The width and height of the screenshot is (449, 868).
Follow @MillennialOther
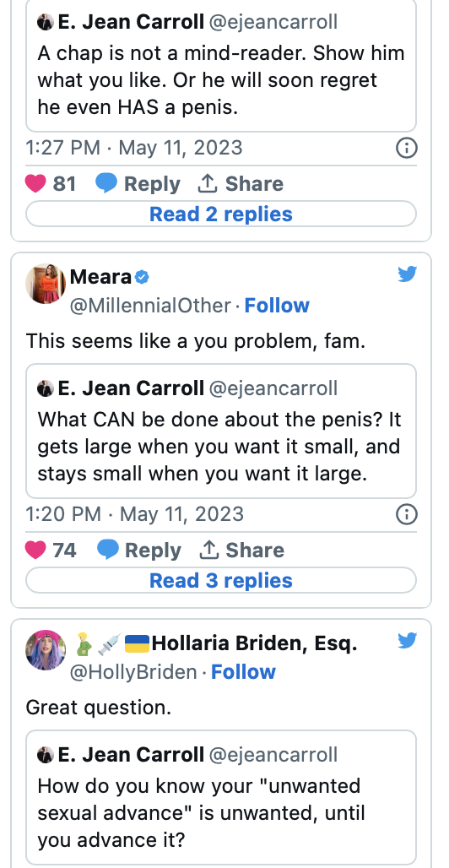(x=277, y=305)
